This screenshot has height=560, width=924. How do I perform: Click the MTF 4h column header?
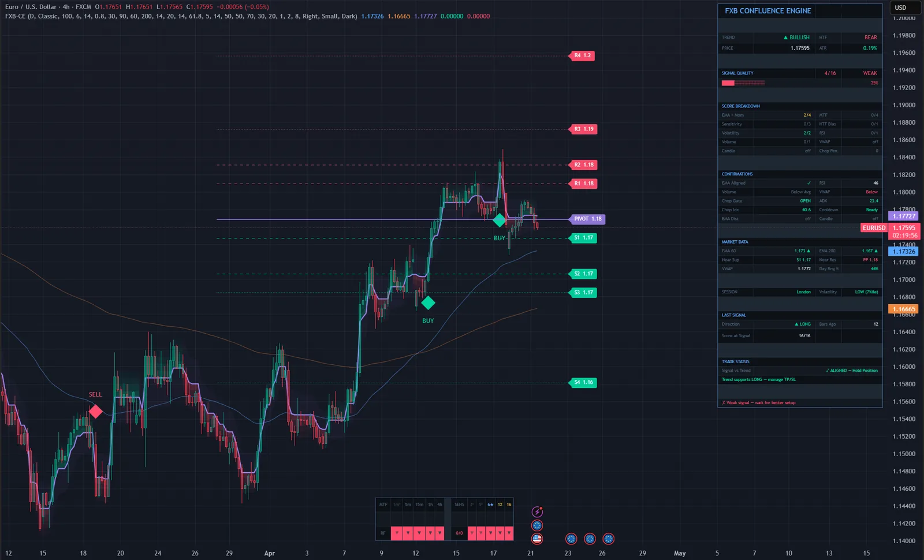pyautogui.click(x=439, y=505)
